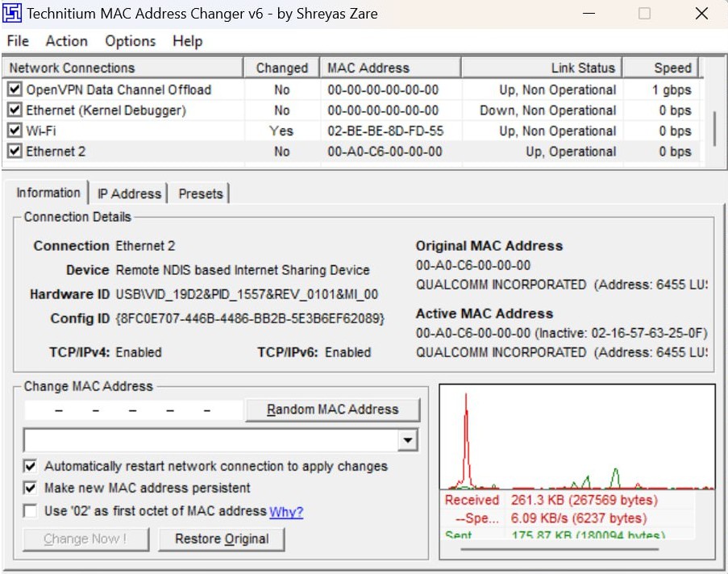Switch to the Presets tab
The height and width of the screenshot is (574, 728).
tap(201, 193)
